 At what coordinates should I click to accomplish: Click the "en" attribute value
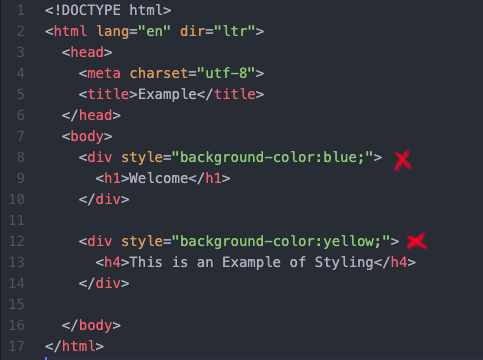[154, 31]
